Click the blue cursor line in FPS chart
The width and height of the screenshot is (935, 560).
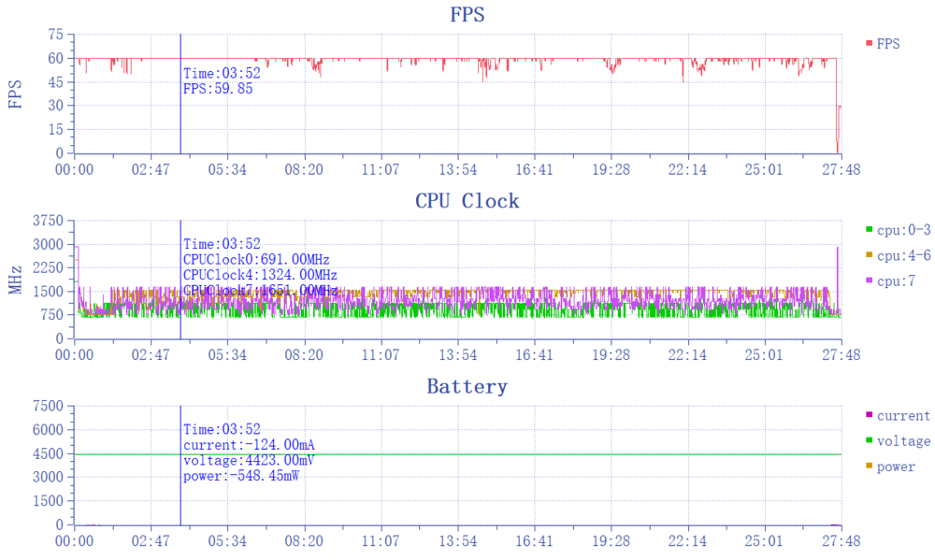(x=180, y=122)
